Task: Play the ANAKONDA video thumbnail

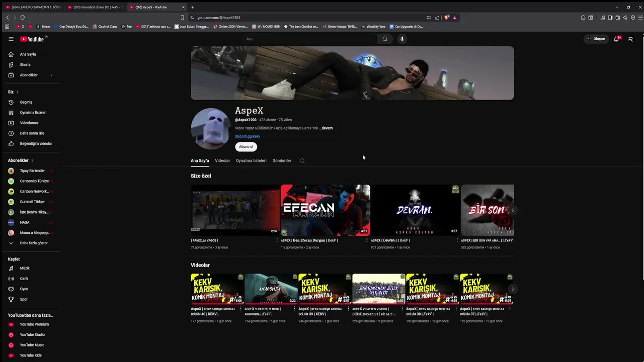Action: coord(271,289)
